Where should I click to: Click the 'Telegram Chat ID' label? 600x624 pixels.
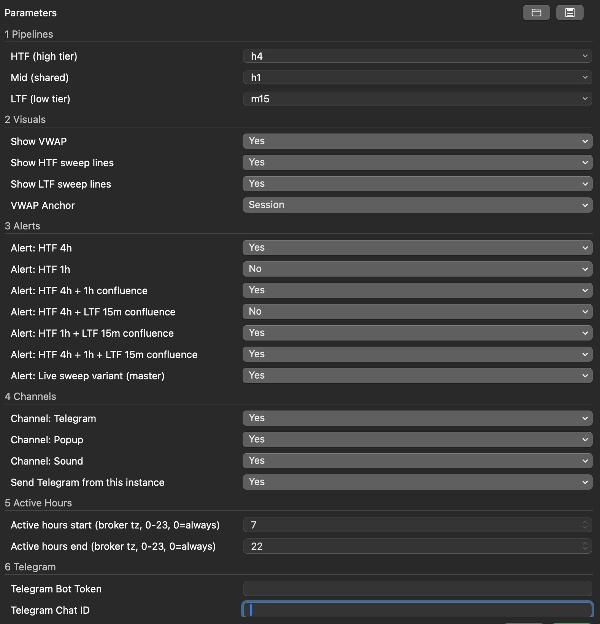50,610
